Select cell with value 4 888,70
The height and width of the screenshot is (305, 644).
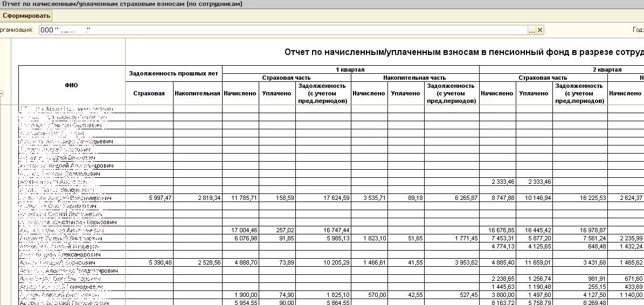[241, 262]
